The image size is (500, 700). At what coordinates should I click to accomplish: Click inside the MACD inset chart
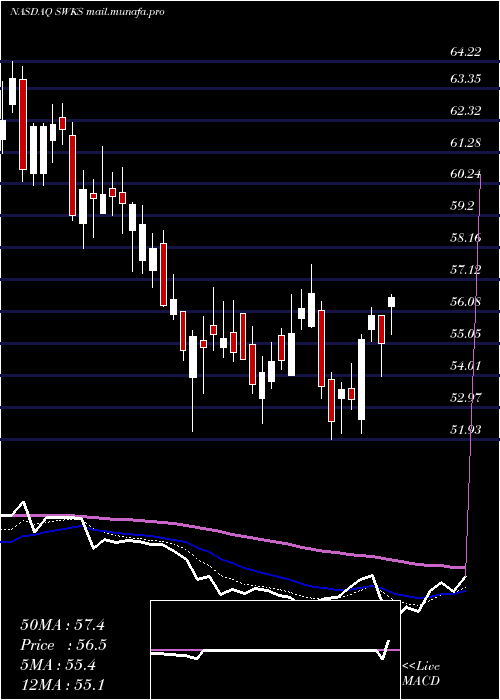[275, 650]
